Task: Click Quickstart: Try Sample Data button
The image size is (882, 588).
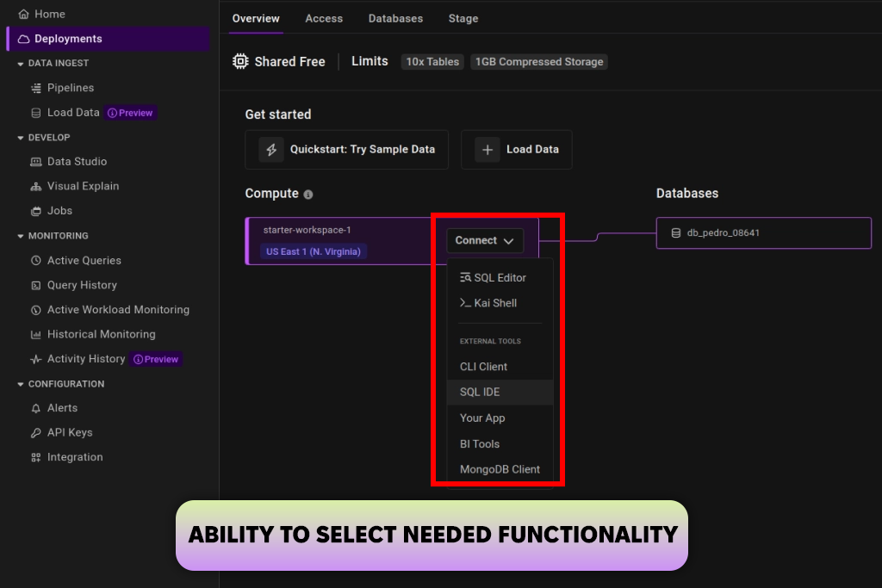Action: pyautogui.click(x=346, y=150)
